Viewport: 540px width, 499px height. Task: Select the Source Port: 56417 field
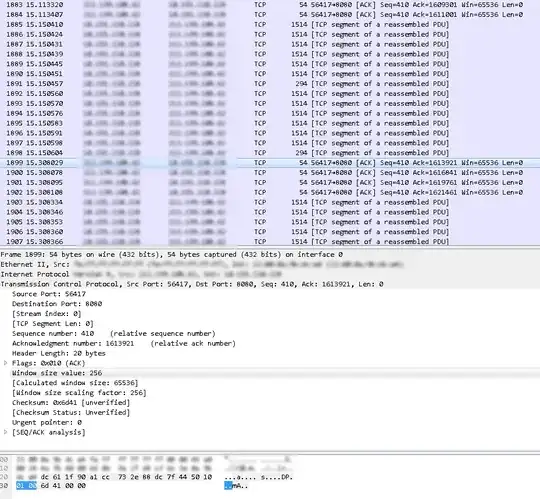[x=49, y=294]
